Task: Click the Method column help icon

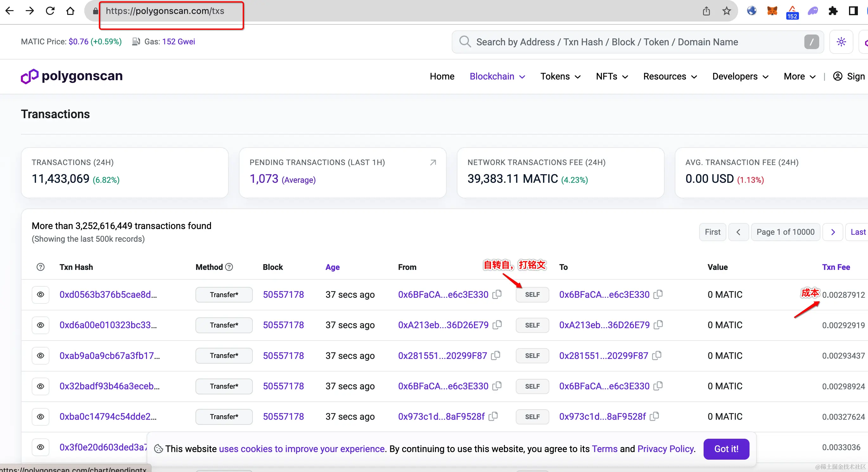Action: (x=229, y=267)
